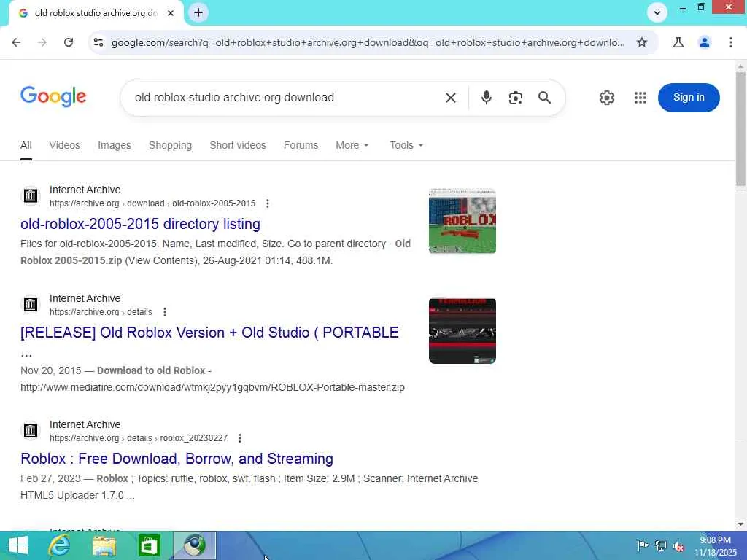Start voice search with microphone

[x=486, y=98]
